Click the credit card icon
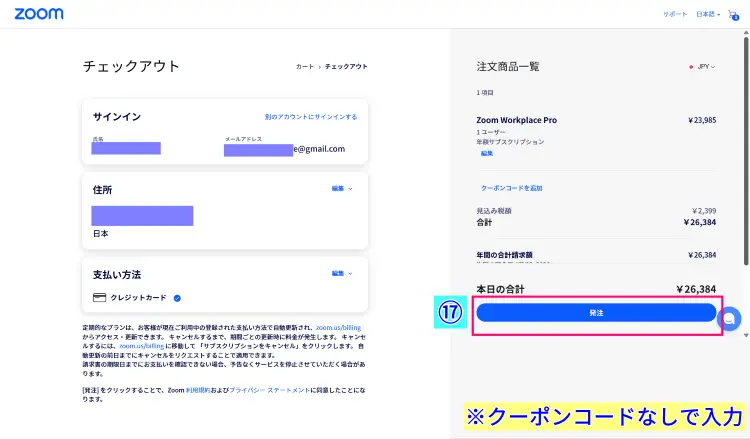Viewport: 750px width, 439px height. (99, 297)
